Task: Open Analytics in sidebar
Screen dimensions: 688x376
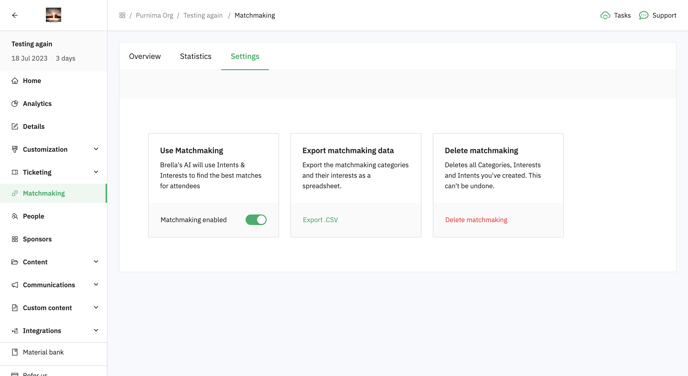Action: click(x=37, y=104)
